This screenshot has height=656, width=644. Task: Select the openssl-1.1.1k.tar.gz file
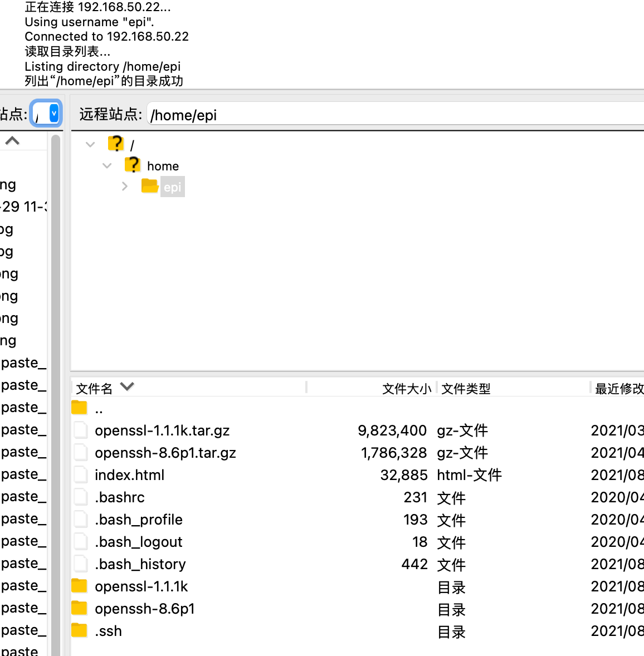tap(162, 430)
